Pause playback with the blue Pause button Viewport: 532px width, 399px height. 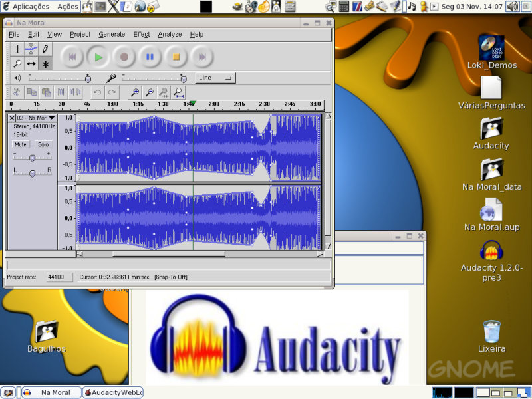point(150,57)
